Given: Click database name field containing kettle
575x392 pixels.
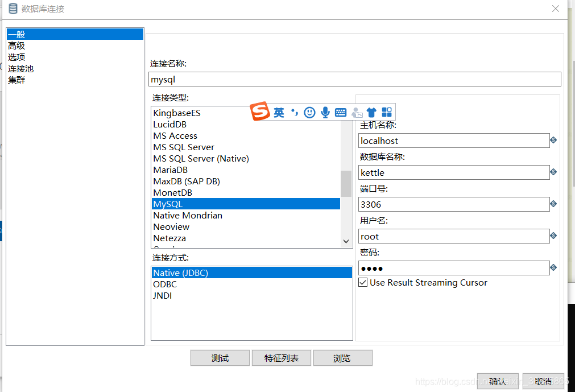Looking at the screenshot, I should [x=454, y=172].
